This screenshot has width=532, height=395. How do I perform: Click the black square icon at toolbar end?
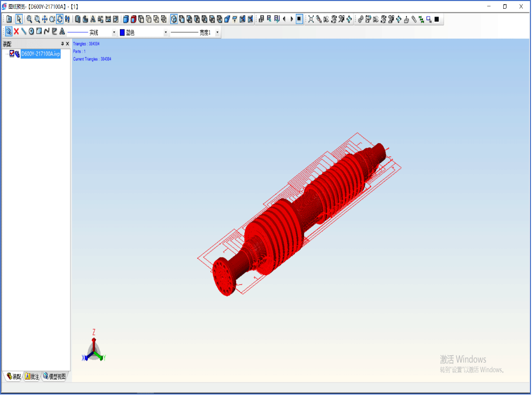click(x=437, y=20)
